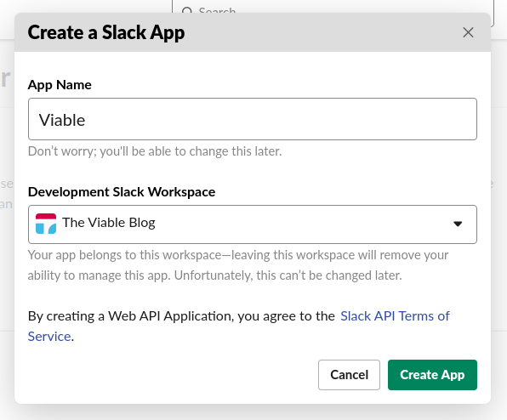This screenshot has width=507, height=420.
Task: Click the Create a Slack App title
Action: (106, 32)
